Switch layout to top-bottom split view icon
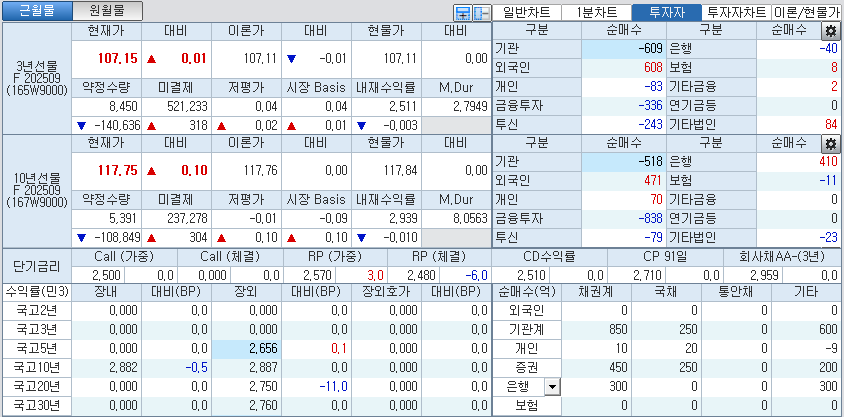Image resolution: width=844 pixels, height=417 pixels. (x=462, y=13)
